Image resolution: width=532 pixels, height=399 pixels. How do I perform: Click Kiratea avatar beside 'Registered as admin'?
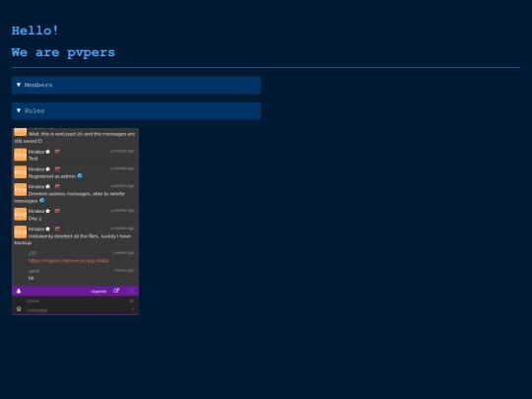[20, 172]
